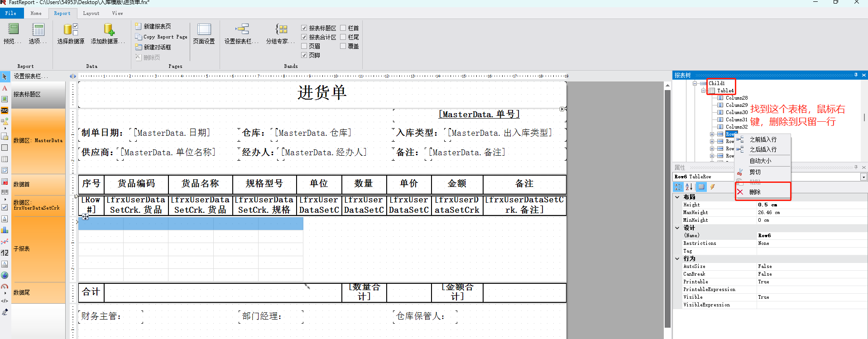Open the Row6 TableRow object dropdown
868x339 pixels.
[864, 177]
